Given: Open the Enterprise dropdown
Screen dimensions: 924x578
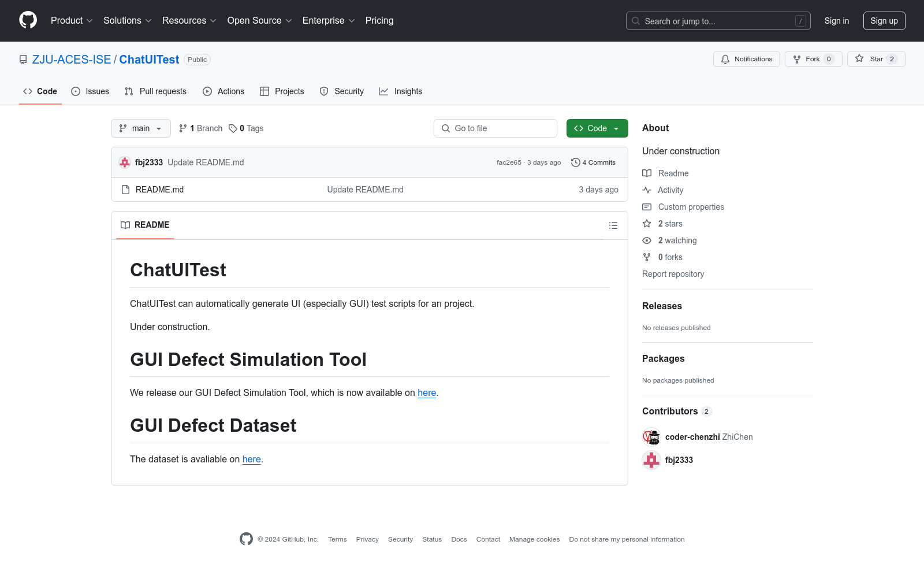Looking at the screenshot, I should [329, 21].
